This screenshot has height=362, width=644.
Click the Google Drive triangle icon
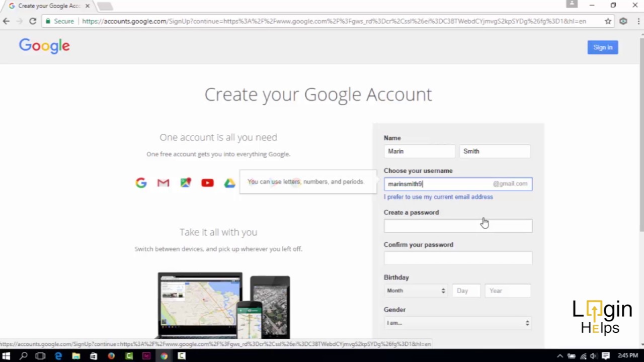point(229,183)
